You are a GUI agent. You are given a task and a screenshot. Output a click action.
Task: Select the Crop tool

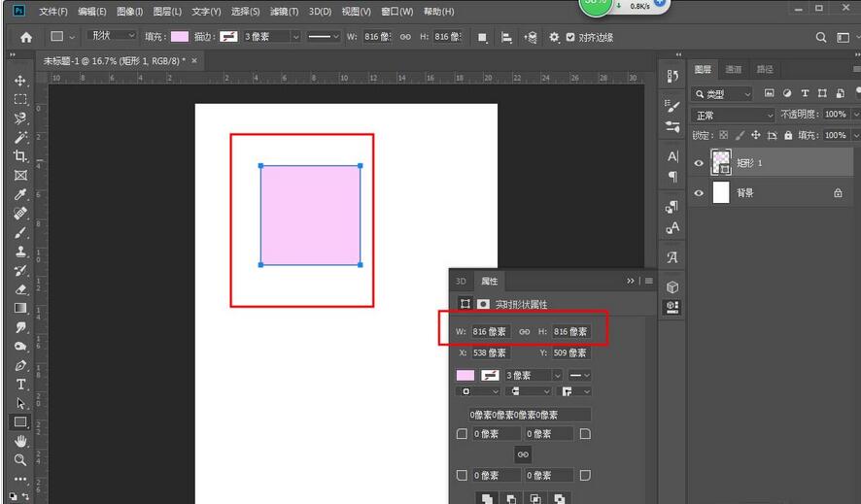(x=20, y=155)
